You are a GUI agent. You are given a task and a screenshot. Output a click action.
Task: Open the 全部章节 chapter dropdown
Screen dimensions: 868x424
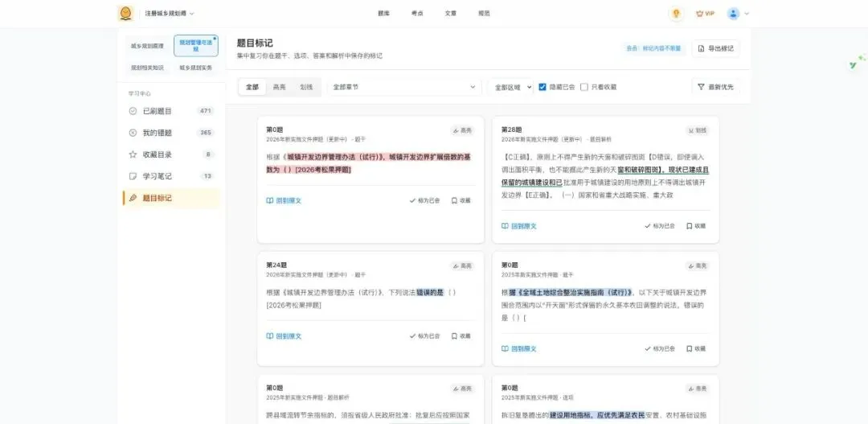pyautogui.click(x=403, y=87)
